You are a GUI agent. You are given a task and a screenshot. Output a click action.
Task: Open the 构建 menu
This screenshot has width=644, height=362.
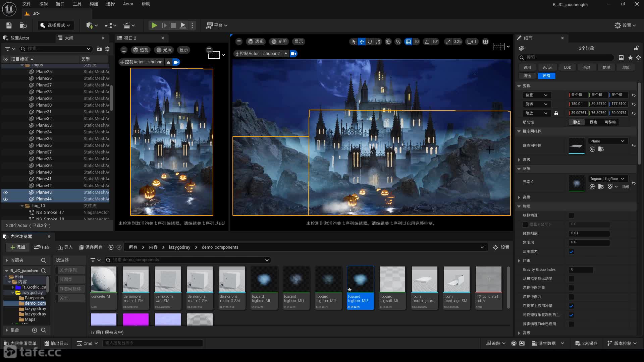tap(94, 4)
